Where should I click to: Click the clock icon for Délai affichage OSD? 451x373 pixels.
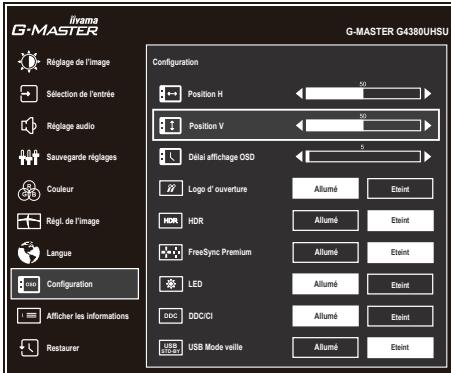[x=170, y=157]
